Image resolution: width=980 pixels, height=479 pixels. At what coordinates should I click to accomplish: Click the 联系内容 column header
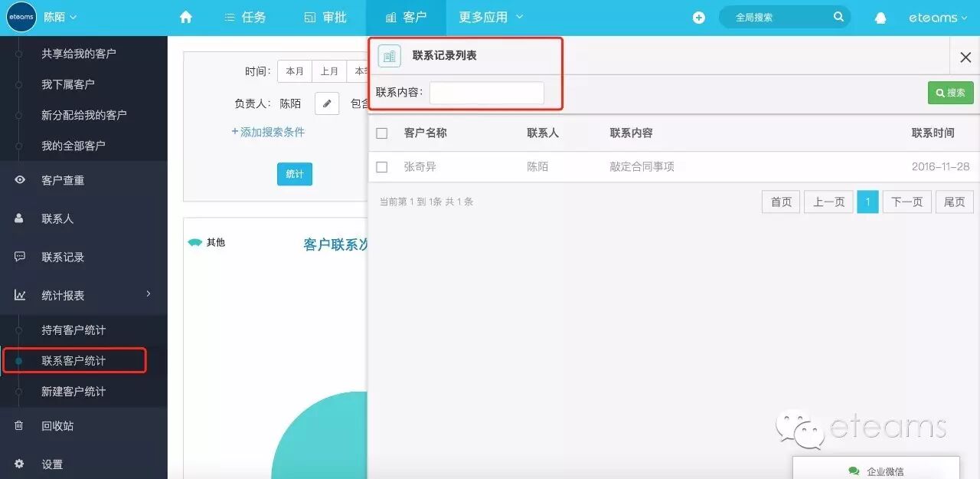(632, 133)
